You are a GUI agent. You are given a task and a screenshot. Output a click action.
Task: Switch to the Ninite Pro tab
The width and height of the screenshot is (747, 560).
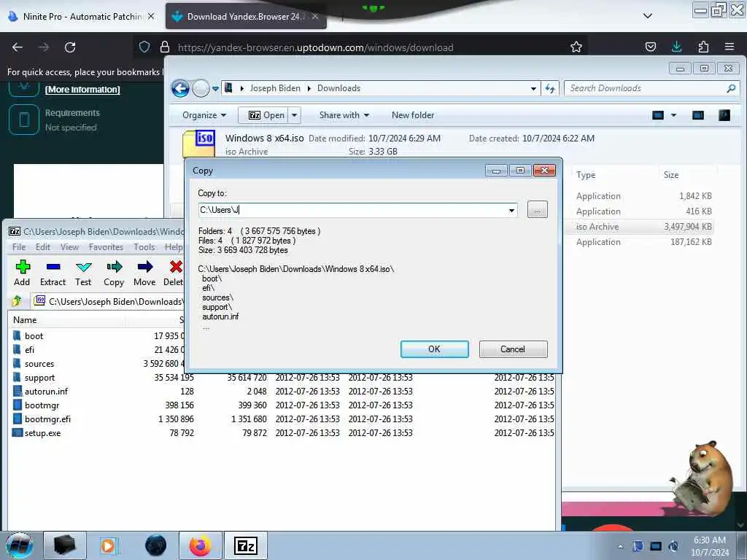[81, 16]
